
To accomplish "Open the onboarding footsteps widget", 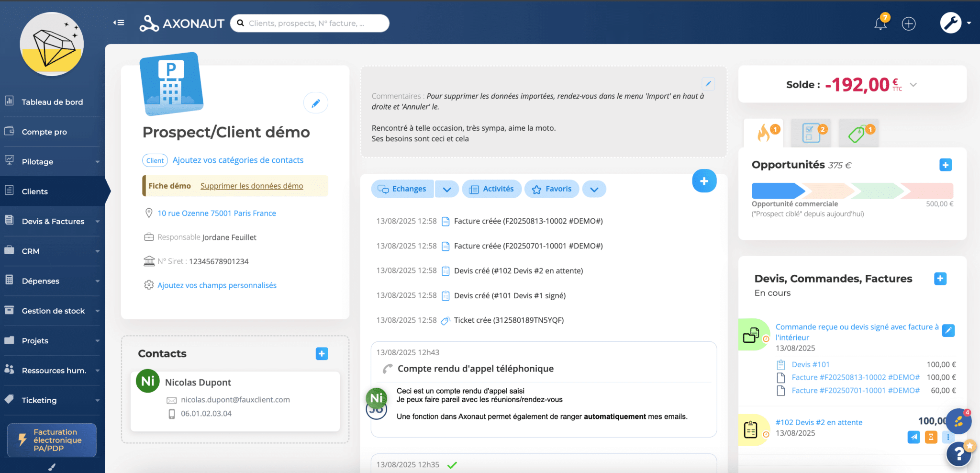I will point(958,421).
